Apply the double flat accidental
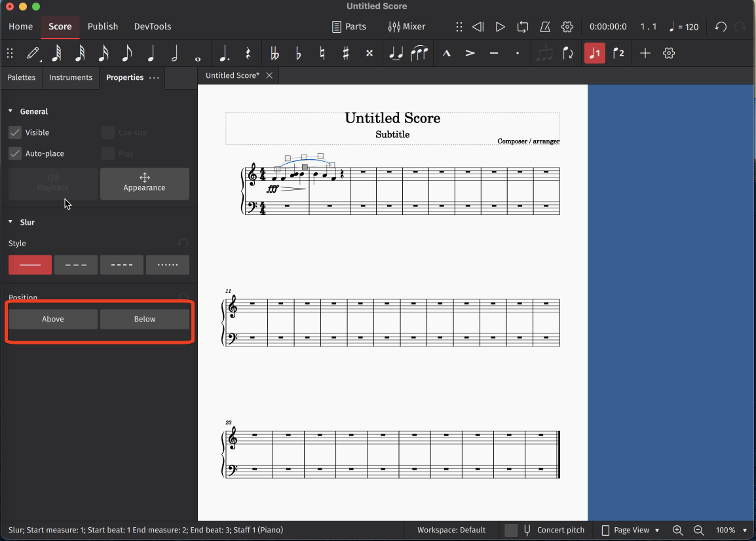This screenshot has height=541, width=756. tap(275, 53)
